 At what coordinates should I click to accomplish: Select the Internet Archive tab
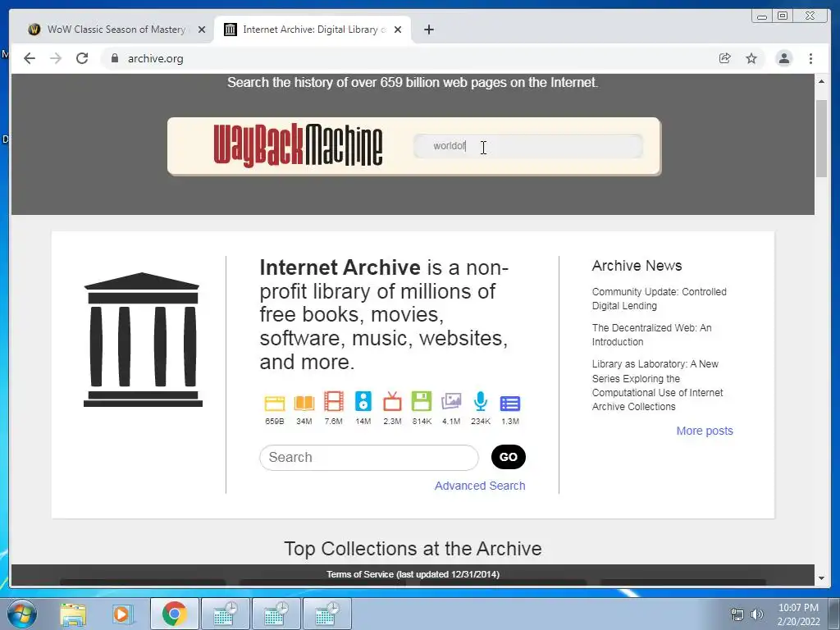313,30
